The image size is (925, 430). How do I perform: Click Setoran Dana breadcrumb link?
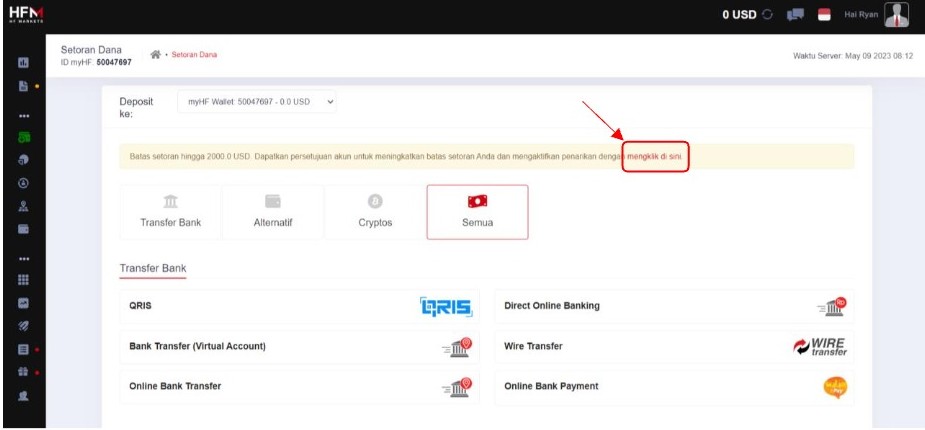(x=194, y=55)
